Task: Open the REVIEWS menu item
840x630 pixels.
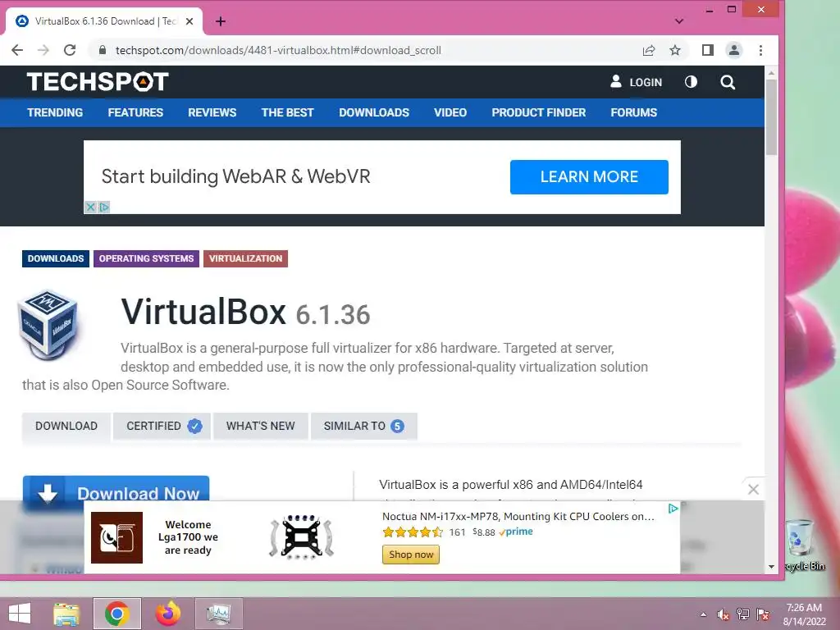Action: click(x=212, y=112)
